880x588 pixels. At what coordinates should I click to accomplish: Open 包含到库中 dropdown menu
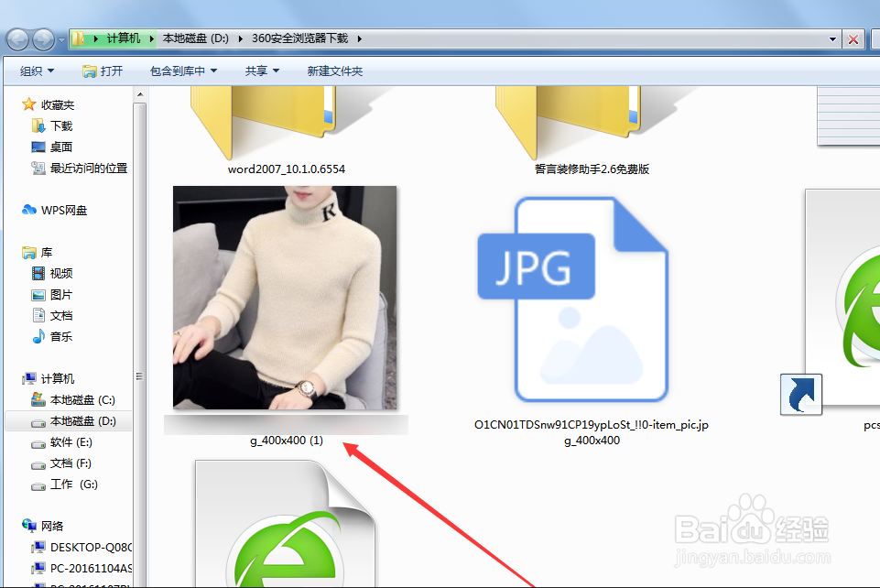[183, 71]
